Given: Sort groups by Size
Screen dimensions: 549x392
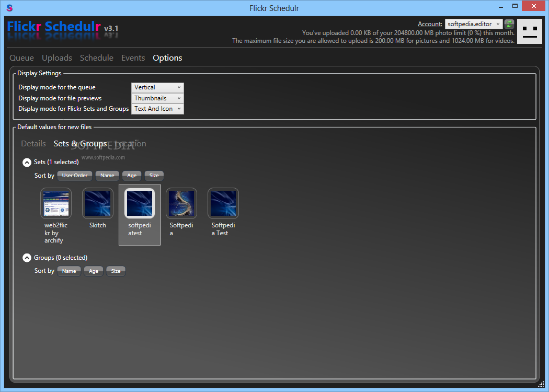Looking at the screenshot, I should click(x=116, y=271).
